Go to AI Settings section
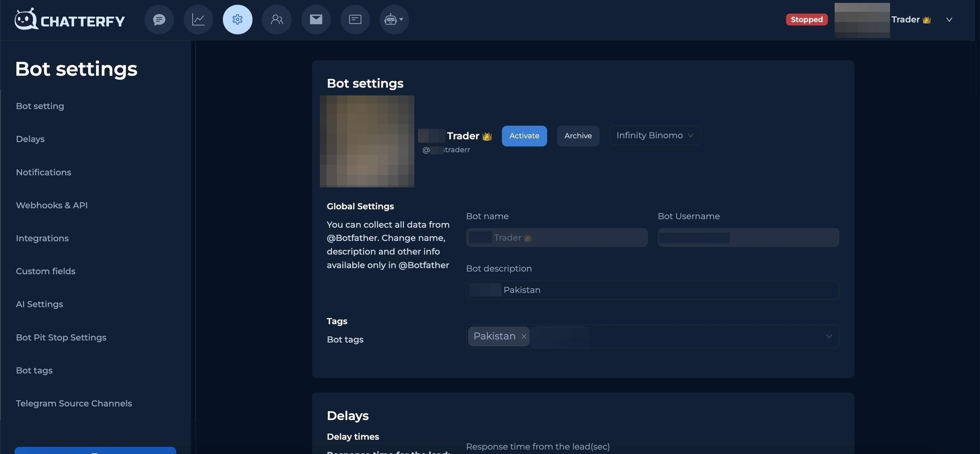 (40, 304)
